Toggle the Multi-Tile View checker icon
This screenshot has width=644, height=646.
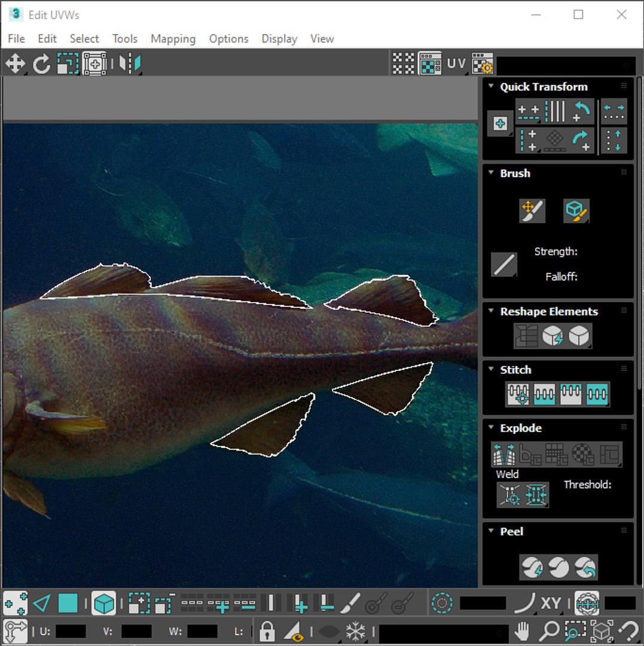(x=404, y=63)
